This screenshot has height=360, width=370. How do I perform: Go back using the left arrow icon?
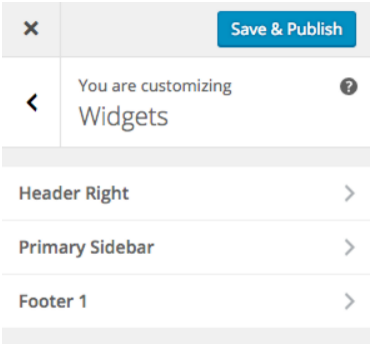coord(32,102)
